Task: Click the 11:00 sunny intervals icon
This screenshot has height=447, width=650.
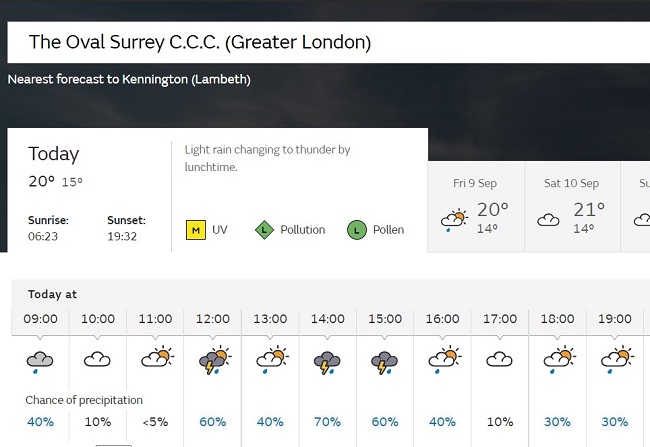Action: (x=158, y=357)
